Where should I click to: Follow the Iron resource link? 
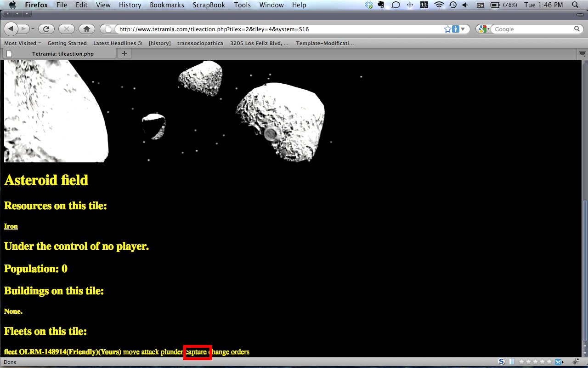click(x=11, y=226)
